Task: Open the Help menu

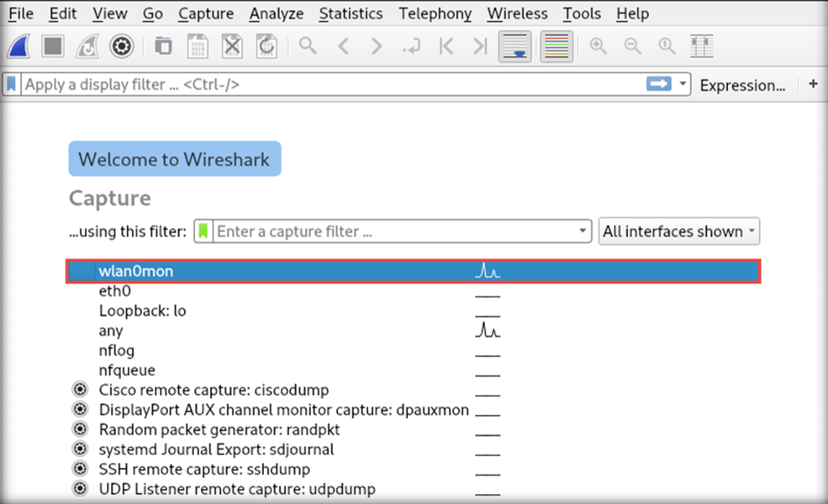Action: pyautogui.click(x=633, y=13)
